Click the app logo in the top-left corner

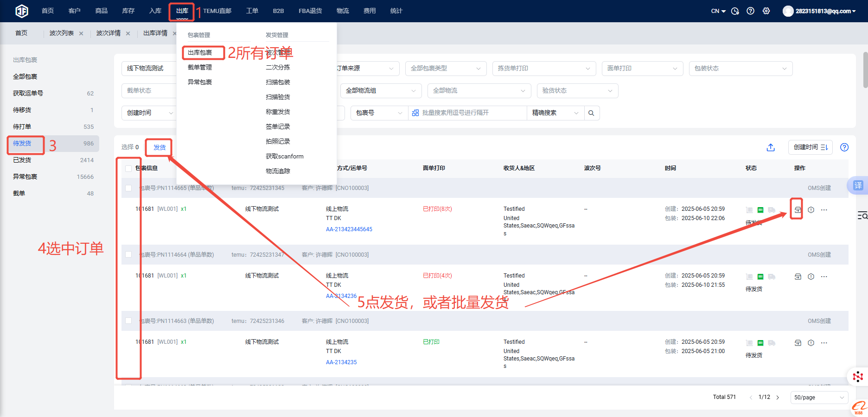[x=21, y=11]
